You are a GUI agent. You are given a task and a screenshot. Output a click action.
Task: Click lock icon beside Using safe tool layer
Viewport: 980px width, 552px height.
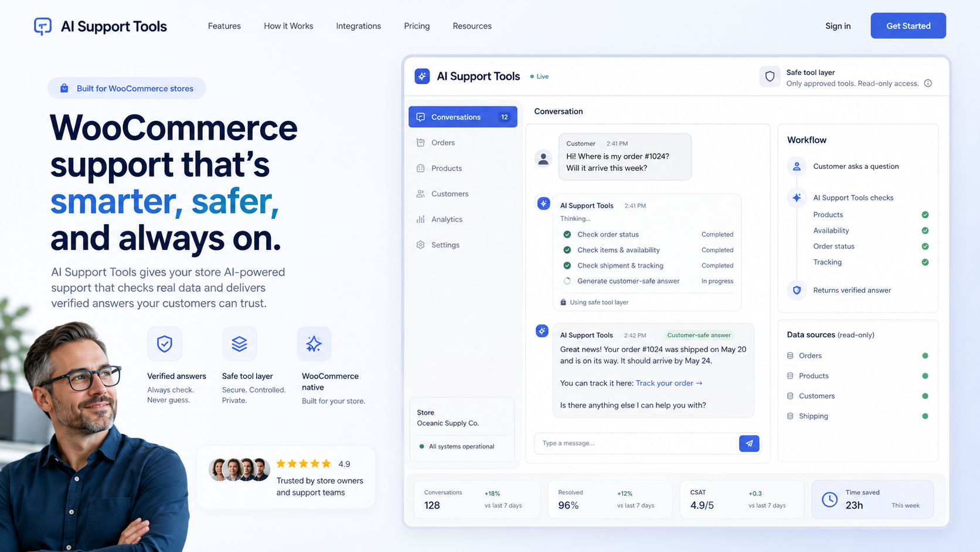tap(563, 302)
